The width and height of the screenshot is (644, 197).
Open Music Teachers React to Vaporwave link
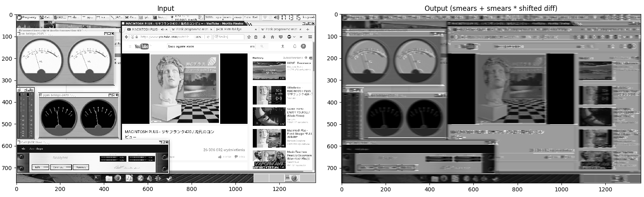pos(299,155)
